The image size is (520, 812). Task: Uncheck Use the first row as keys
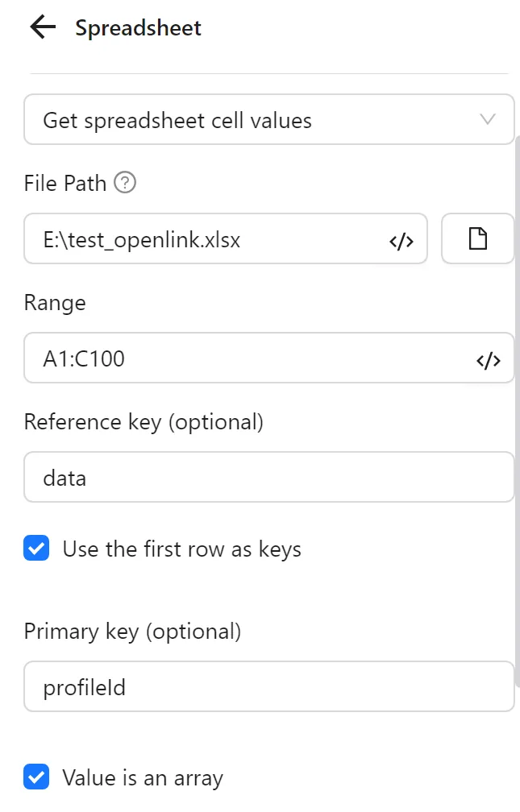tap(35, 549)
